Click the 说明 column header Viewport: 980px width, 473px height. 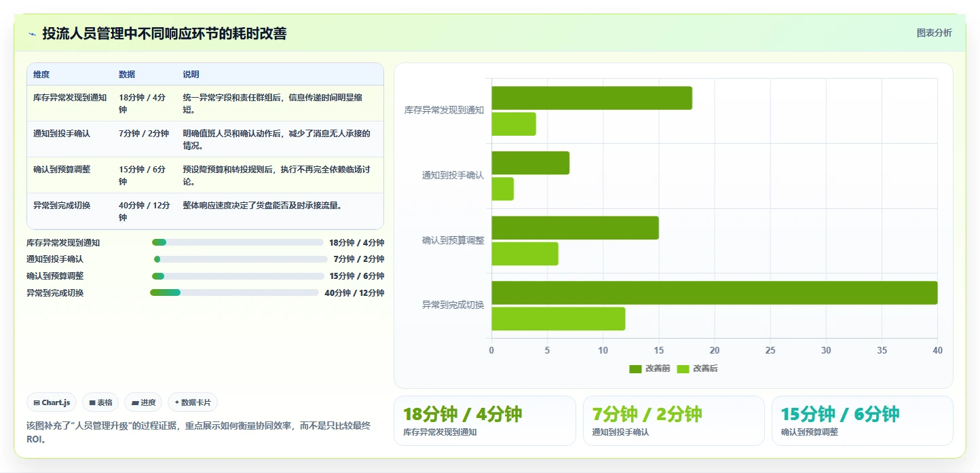pyautogui.click(x=191, y=75)
